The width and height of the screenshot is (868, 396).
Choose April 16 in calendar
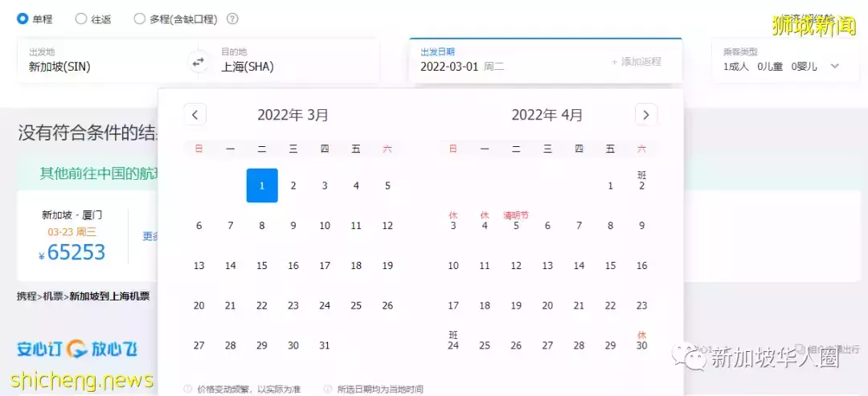tap(641, 266)
